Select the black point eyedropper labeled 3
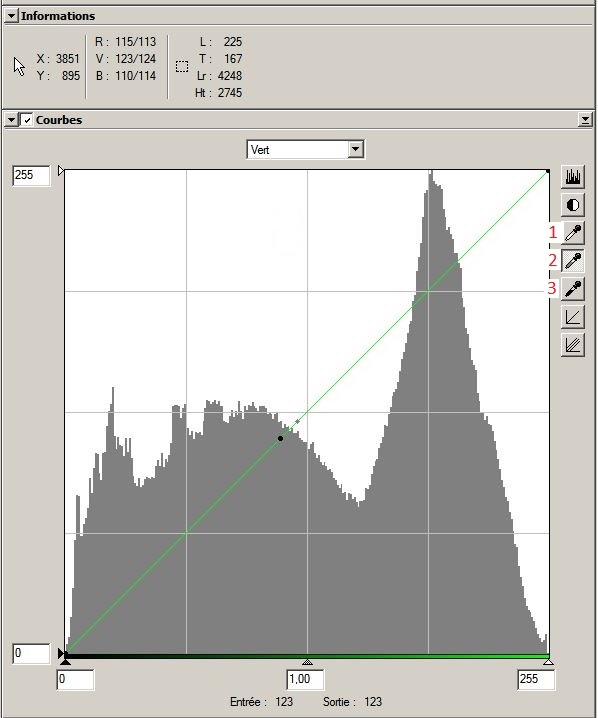Image resolution: width=598 pixels, height=718 pixels. 573,289
